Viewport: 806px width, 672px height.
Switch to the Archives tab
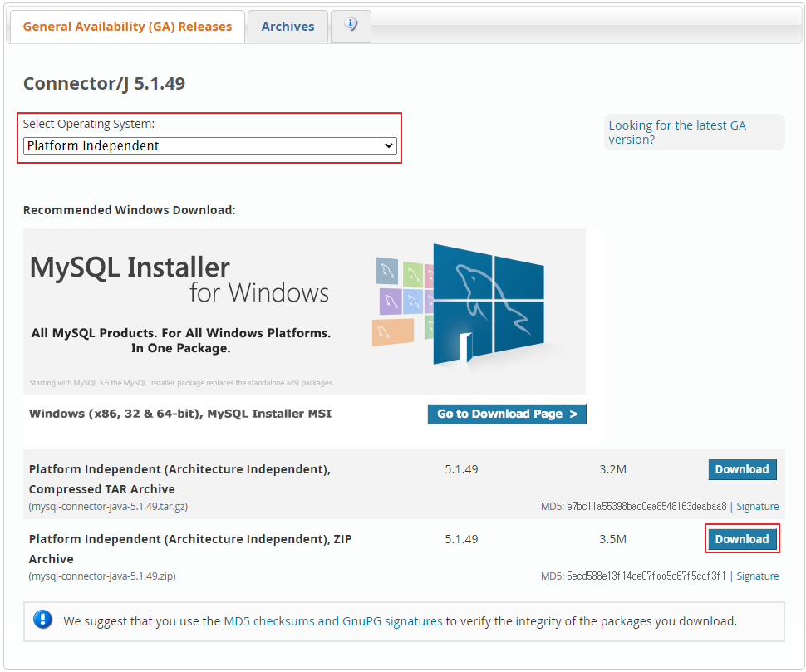click(288, 27)
